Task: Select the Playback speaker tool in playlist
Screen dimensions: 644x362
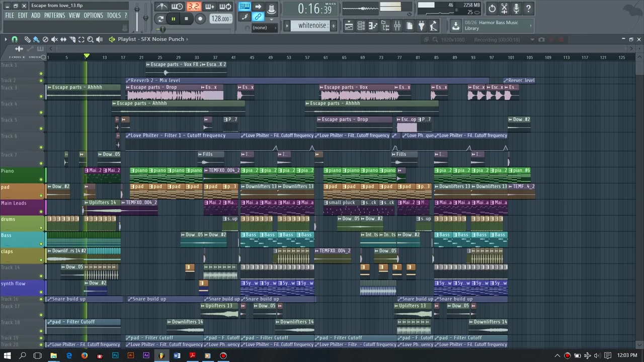Action: coord(99,39)
